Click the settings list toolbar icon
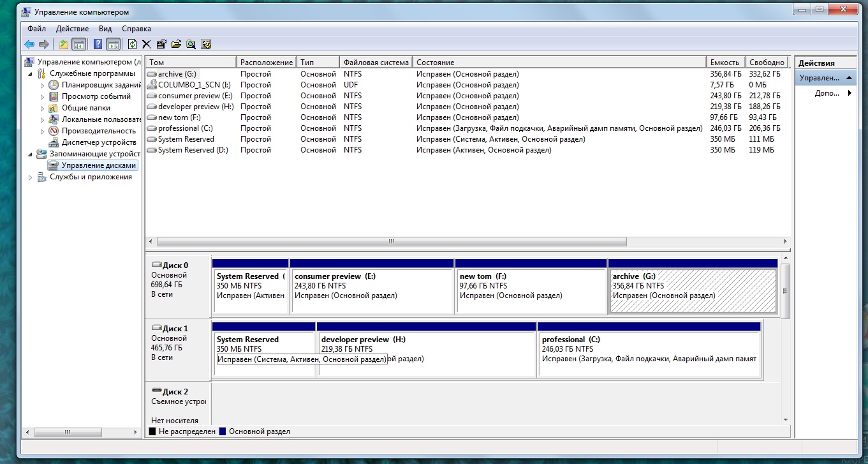 pyautogui.click(x=205, y=44)
